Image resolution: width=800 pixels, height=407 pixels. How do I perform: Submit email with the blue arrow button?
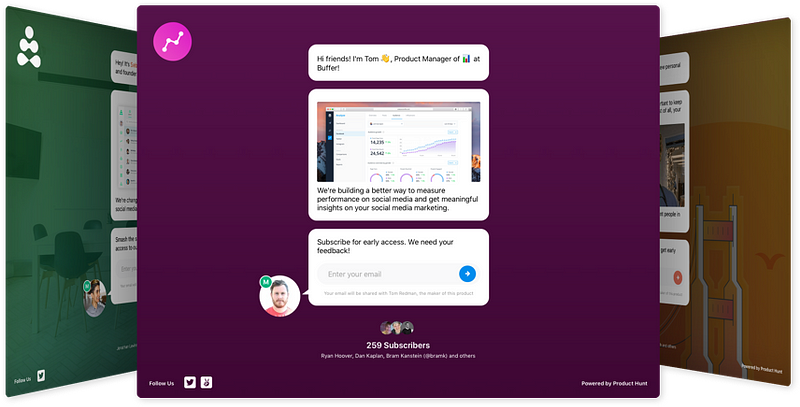[467, 274]
